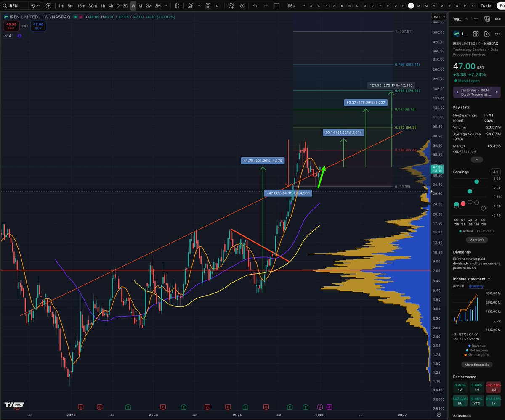Click the purple indicator icon under legend
The height and width of the screenshot is (420, 505).
click(19, 36)
